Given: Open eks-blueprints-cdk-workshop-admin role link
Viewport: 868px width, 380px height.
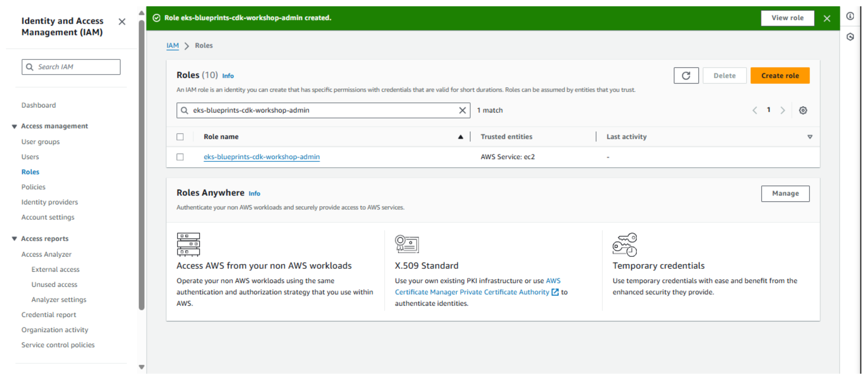Looking at the screenshot, I should click(262, 157).
